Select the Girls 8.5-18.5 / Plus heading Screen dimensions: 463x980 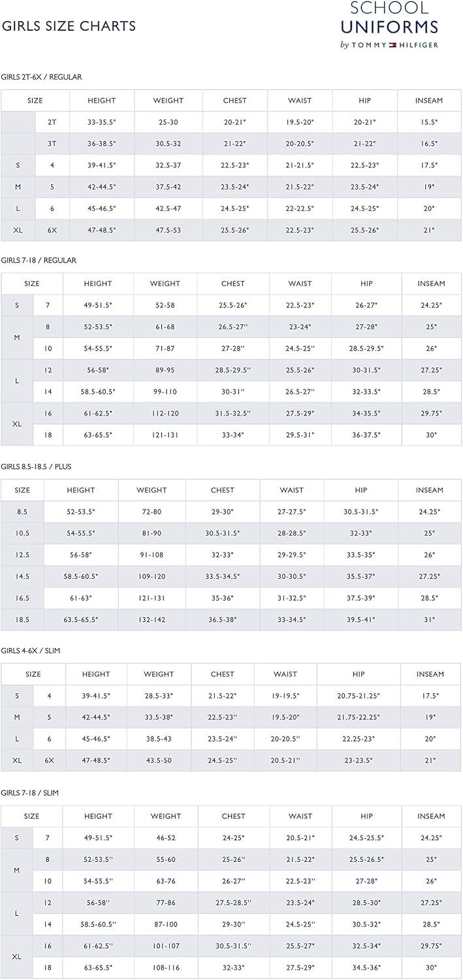(36, 466)
